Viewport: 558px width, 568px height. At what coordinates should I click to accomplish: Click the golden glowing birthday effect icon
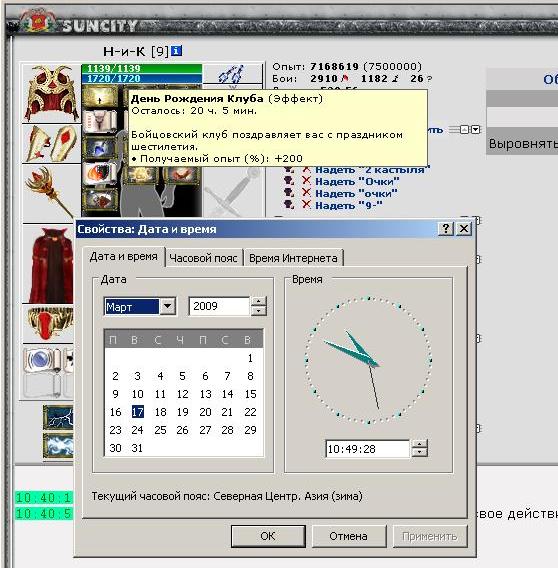(x=100, y=98)
